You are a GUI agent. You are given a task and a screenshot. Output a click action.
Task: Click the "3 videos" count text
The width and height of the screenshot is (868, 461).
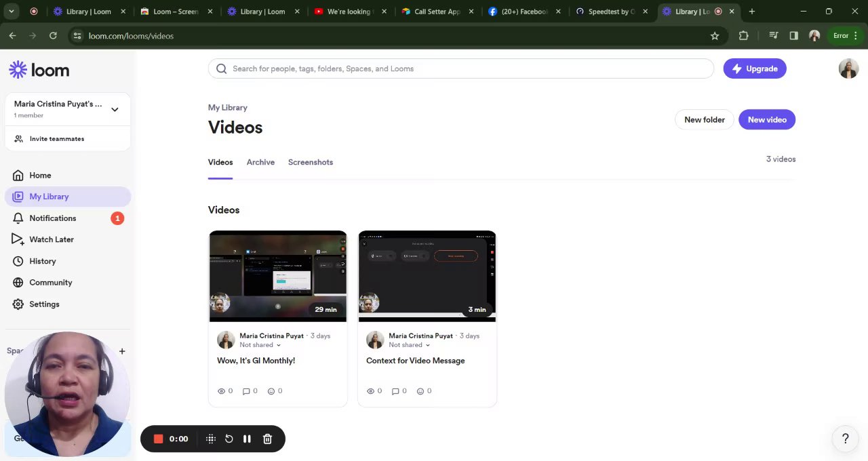[781, 159]
